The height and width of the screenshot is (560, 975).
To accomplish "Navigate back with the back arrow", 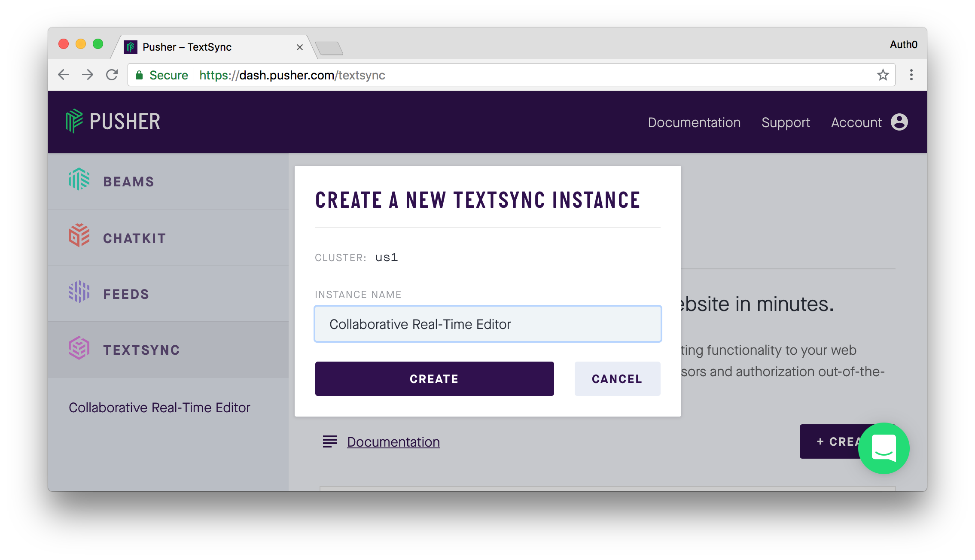I will click(63, 75).
